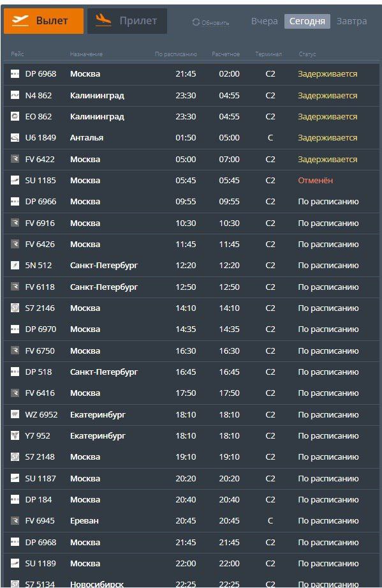
Task: Click the Статус column header
Action: coord(307,54)
